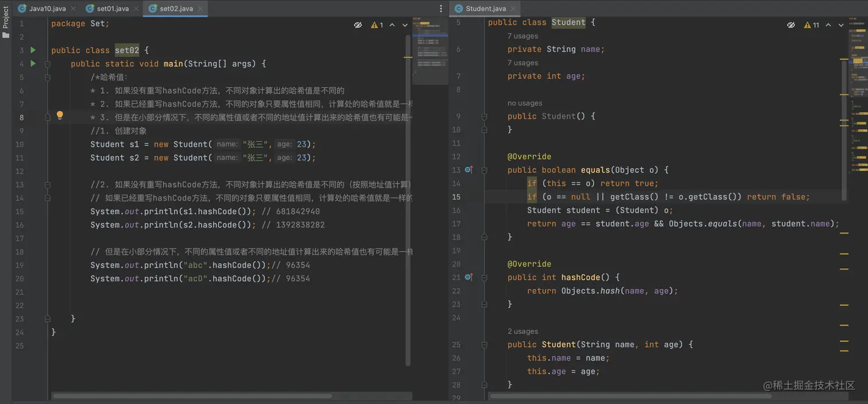Collapse the Student(String name, int age) constructor fold

[485, 345]
